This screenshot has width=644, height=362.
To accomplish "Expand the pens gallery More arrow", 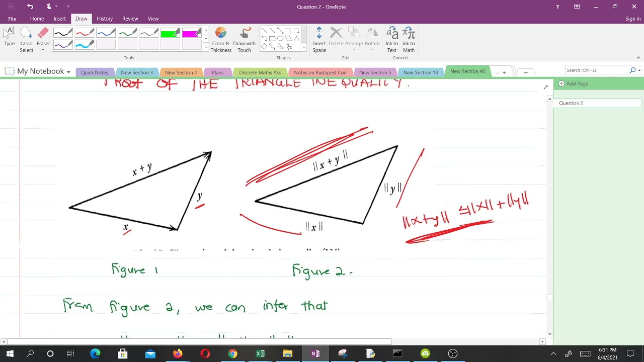I will tap(206, 47).
